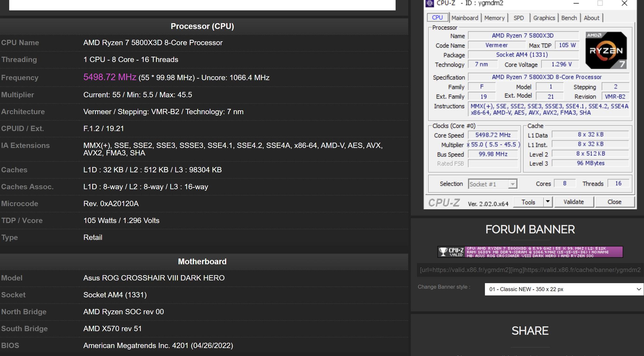This screenshot has height=356, width=644.
Task: Open the About tab
Action: (x=592, y=18)
